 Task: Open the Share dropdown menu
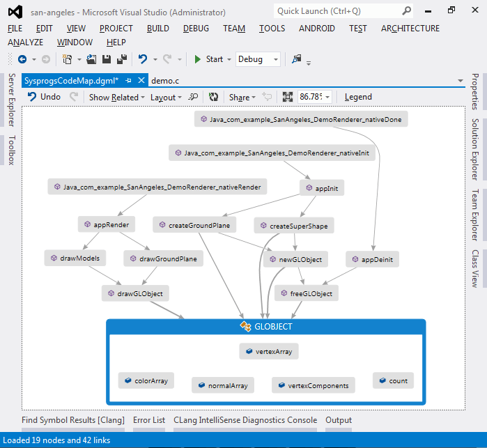point(242,98)
